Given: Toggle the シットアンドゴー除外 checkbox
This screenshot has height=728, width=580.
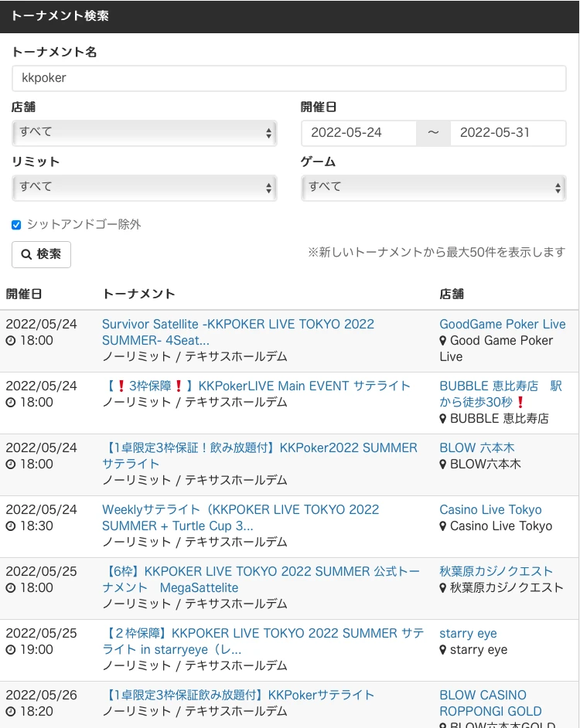Looking at the screenshot, I should (16, 225).
